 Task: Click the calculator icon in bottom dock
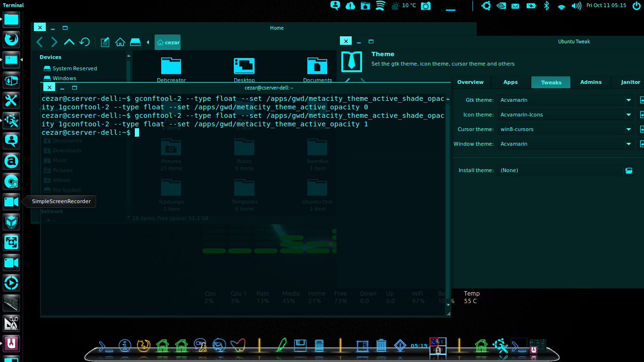[x=319, y=346]
